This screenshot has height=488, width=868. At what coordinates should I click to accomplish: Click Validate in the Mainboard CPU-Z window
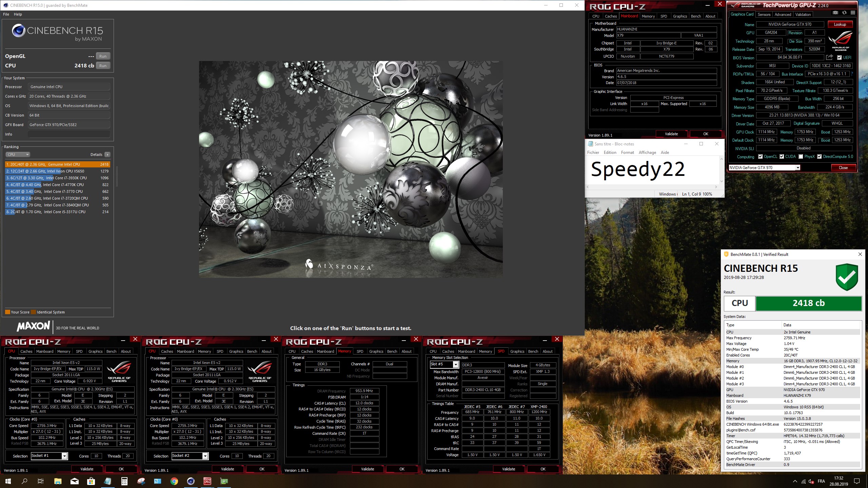point(671,134)
